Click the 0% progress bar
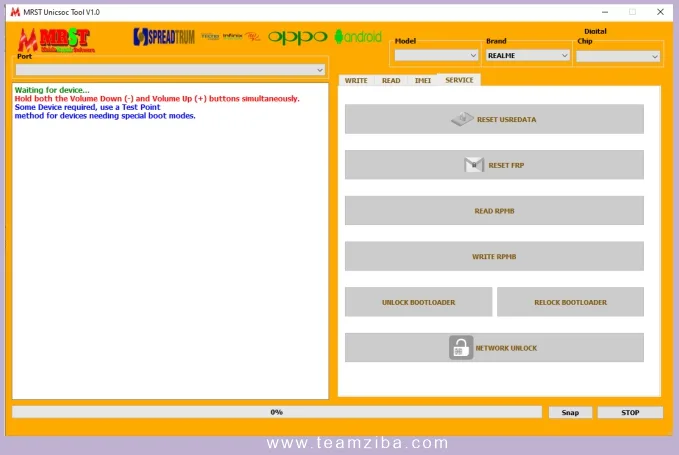Screen dimensions: 679x455 tap(277, 412)
